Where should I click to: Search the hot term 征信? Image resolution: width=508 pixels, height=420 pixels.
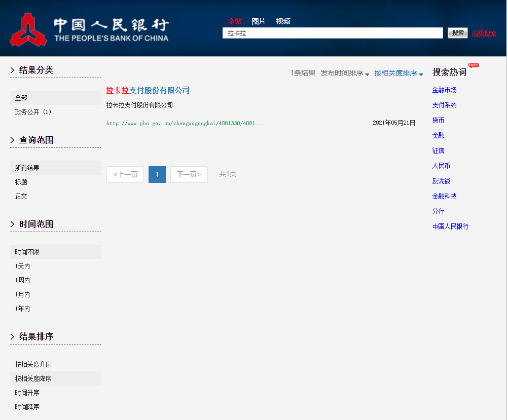[x=438, y=151]
